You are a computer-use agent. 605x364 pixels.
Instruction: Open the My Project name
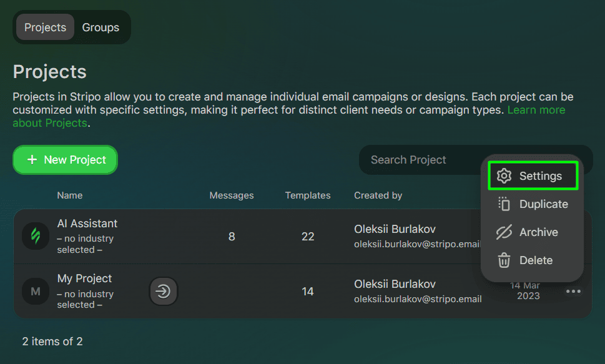84,278
